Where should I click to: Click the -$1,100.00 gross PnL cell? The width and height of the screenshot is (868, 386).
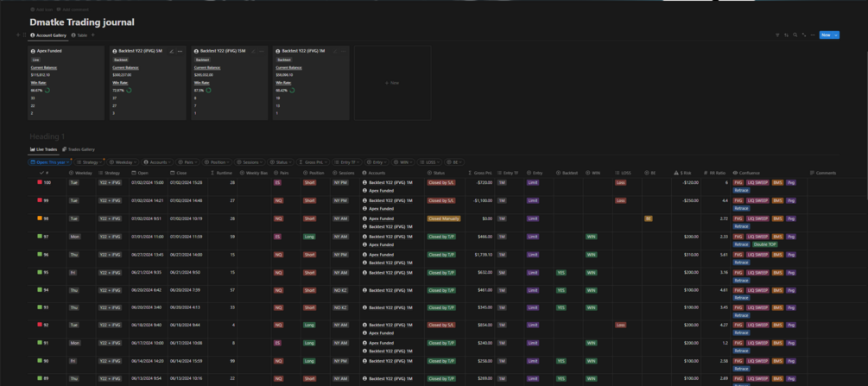tap(480, 200)
